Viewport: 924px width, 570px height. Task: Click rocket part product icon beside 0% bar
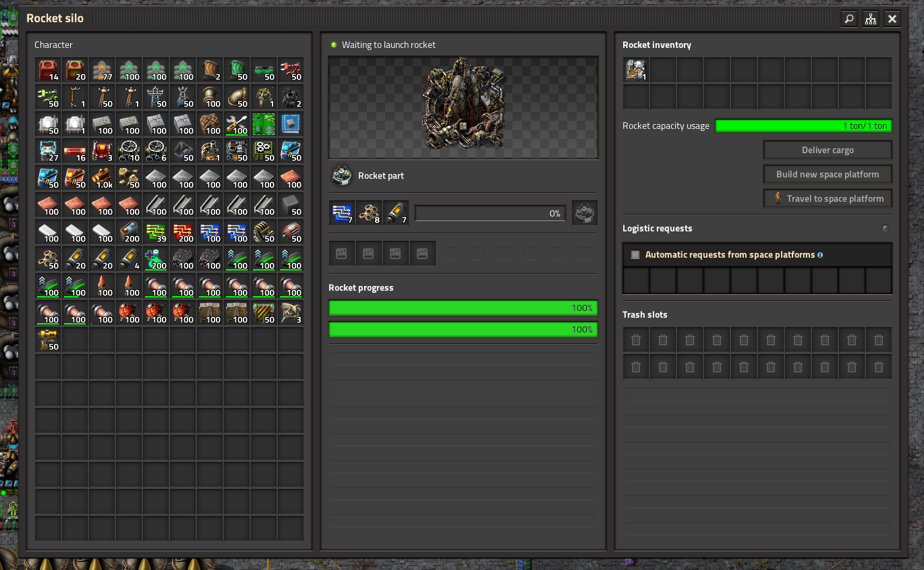click(x=584, y=213)
